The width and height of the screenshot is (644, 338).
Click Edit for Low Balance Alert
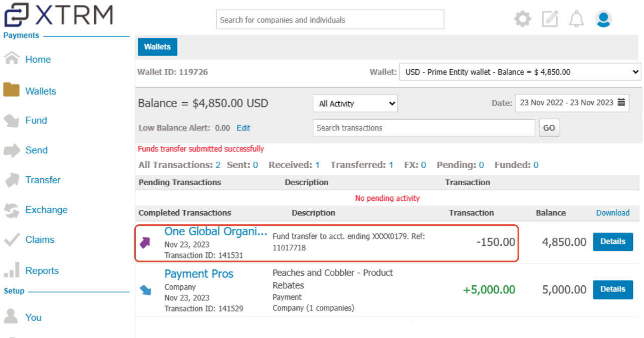click(x=244, y=128)
